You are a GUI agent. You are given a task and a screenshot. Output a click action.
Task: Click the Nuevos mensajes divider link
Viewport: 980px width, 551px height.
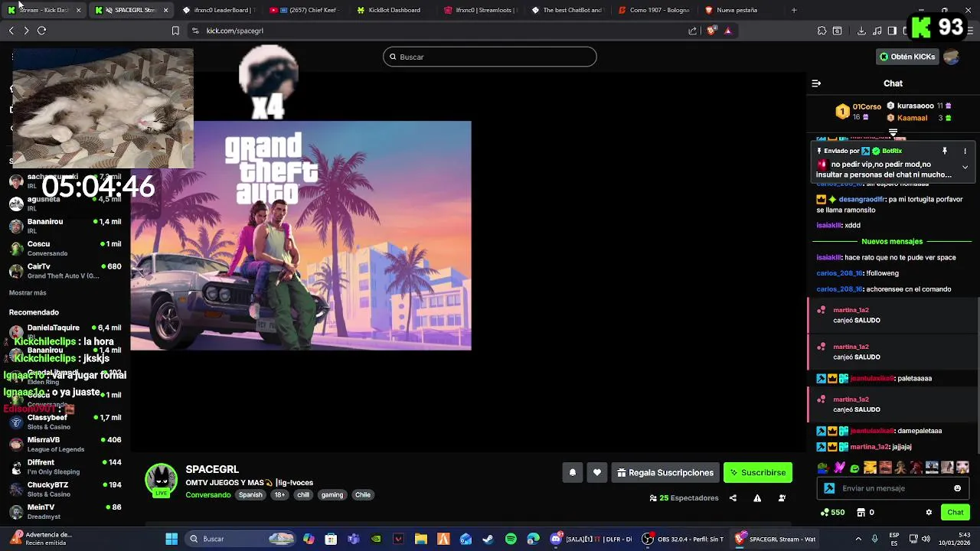pyautogui.click(x=892, y=242)
